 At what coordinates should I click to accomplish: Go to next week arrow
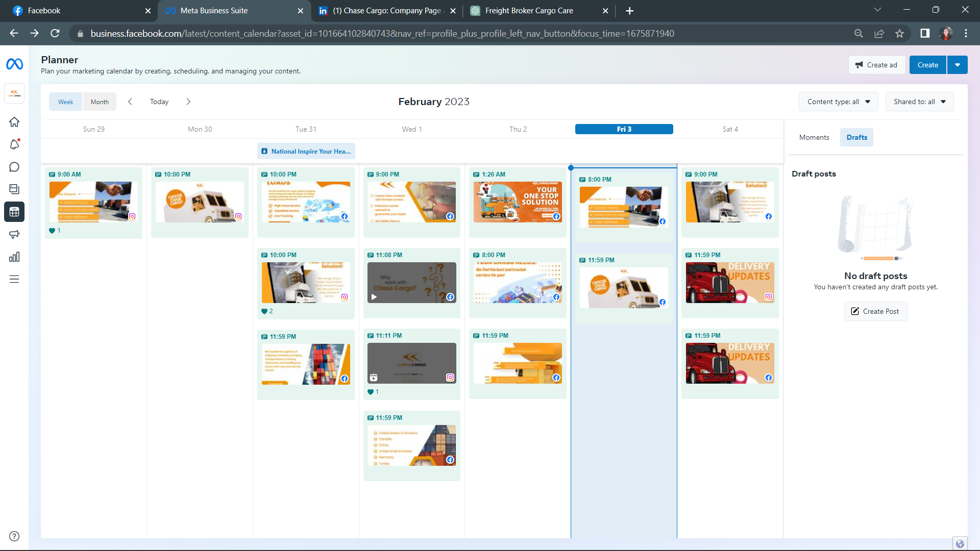click(x=188, y=102)
